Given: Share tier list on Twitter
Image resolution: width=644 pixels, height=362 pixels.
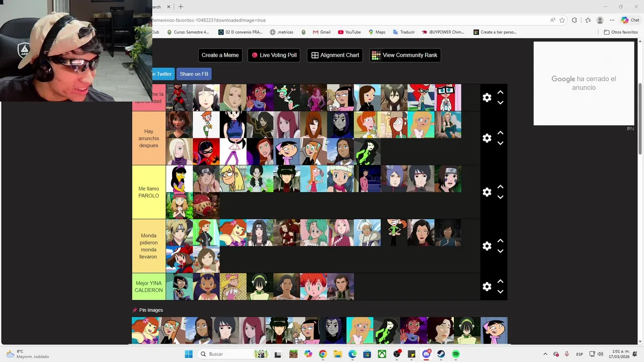Looking at the screenshot, I should [163, 74].
